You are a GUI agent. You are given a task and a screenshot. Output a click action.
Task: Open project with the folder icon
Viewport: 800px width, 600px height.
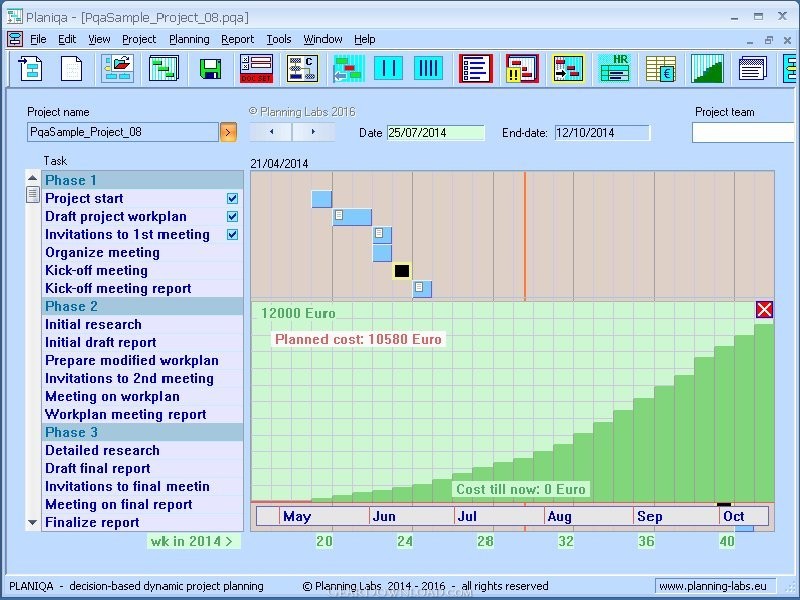[x=117, y=68]
